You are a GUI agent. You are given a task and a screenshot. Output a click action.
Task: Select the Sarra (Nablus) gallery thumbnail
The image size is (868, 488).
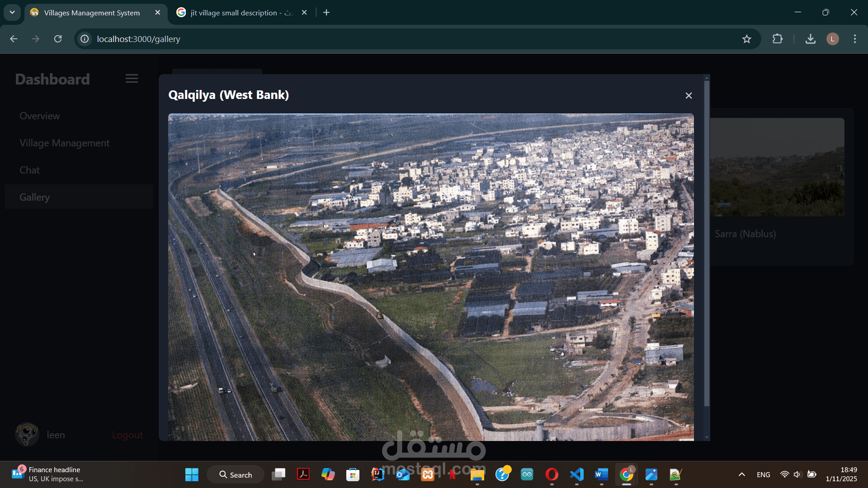(x=777, y=167)
